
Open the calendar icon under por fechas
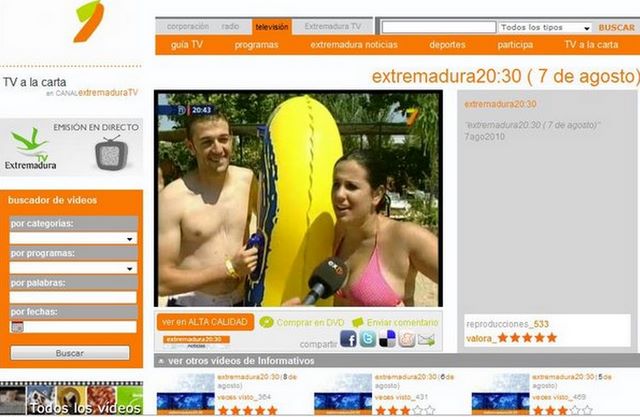coord(17,326)
